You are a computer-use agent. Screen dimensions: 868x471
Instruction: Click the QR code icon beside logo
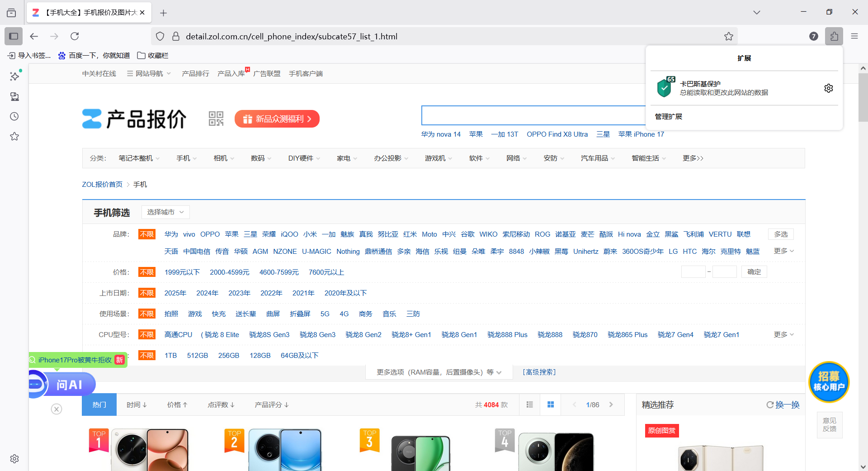pos(216,119)
